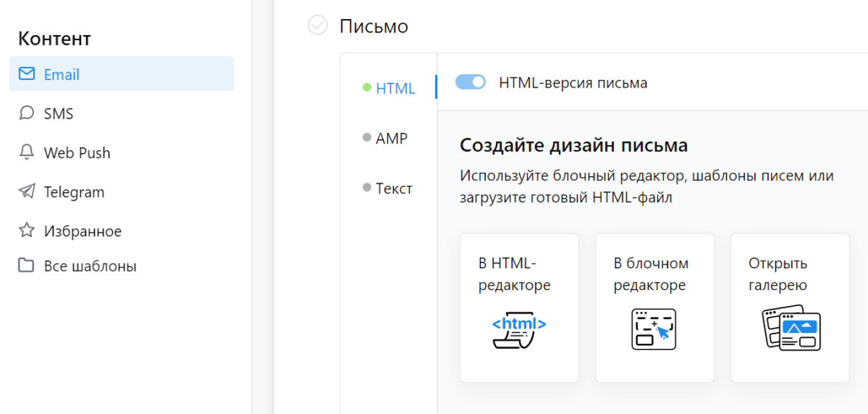
Task: Open the Текст version tab
Action: pyautogui.click(x=394, y=188)
